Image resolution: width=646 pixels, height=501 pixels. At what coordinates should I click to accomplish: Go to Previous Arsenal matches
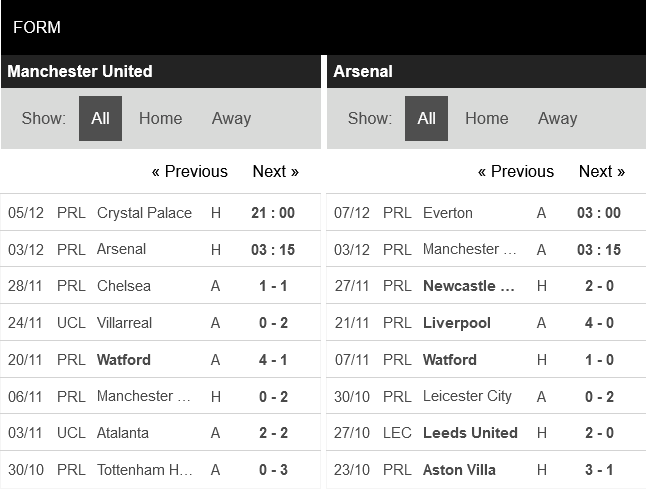(515, 171)
